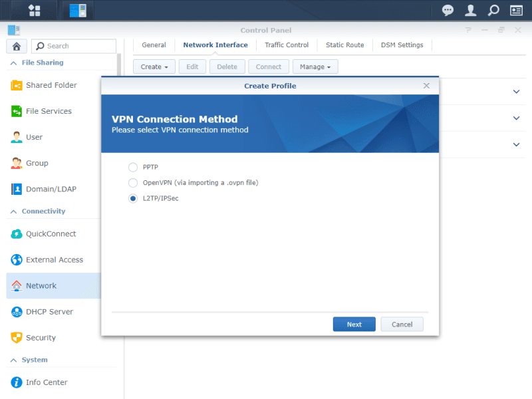The image size is (532, 399).
Task: Open QuickConnect settings in sidebar
Action: click(x=51, y=234)
